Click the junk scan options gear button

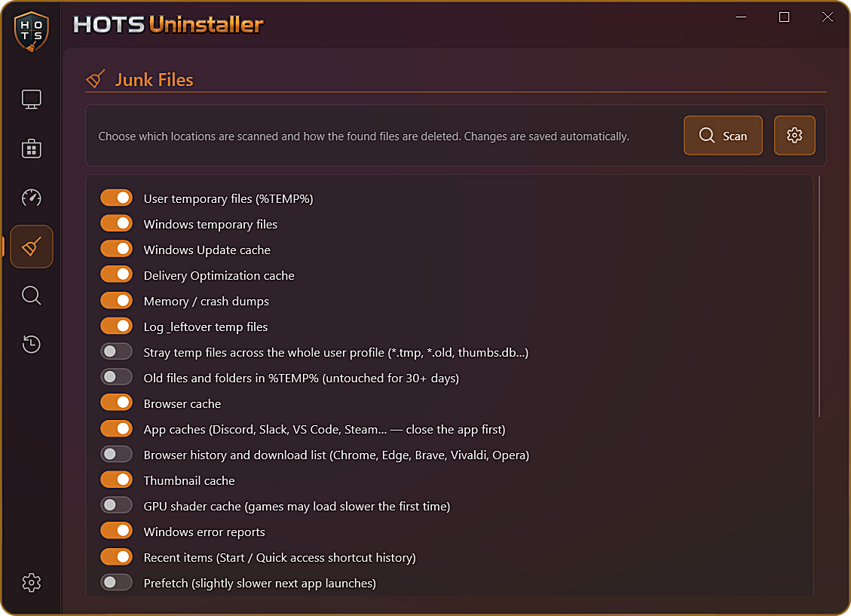click(794, 135)
